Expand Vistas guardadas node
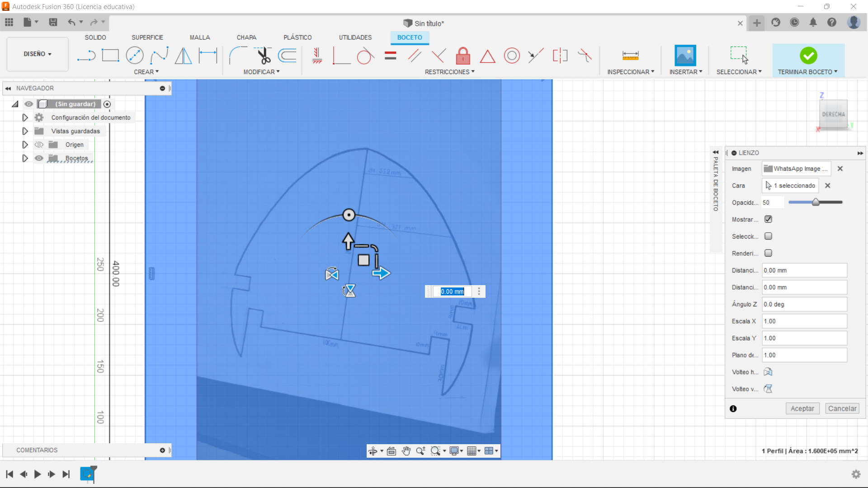The width and height of the screenshot is (868, 488). [x=25, y=131]
